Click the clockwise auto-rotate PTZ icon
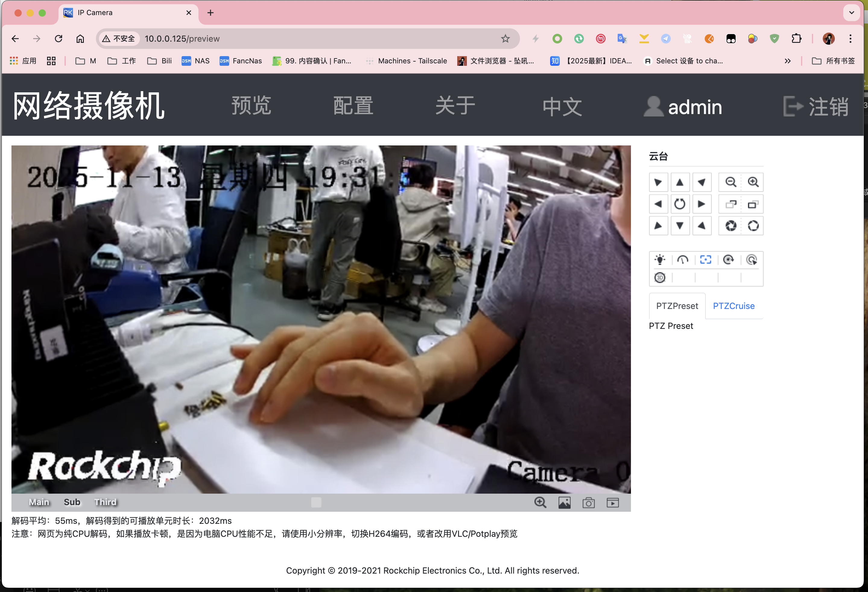Viewport: 868px width, 592px height. [x=729, y=260]
